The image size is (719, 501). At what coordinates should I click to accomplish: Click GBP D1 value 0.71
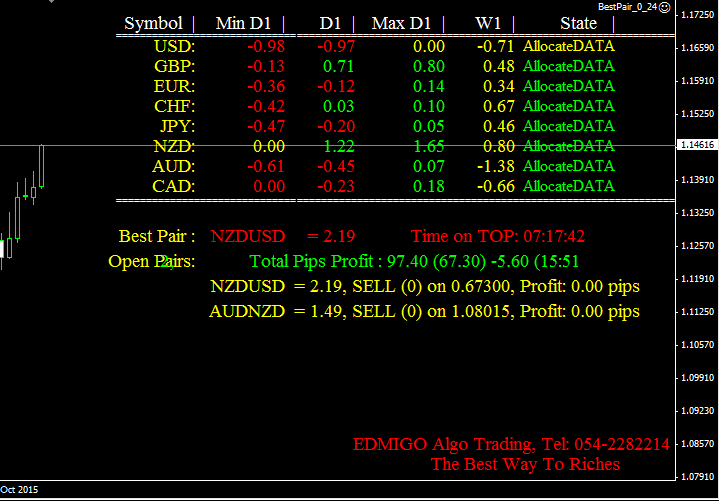[338, 66]
